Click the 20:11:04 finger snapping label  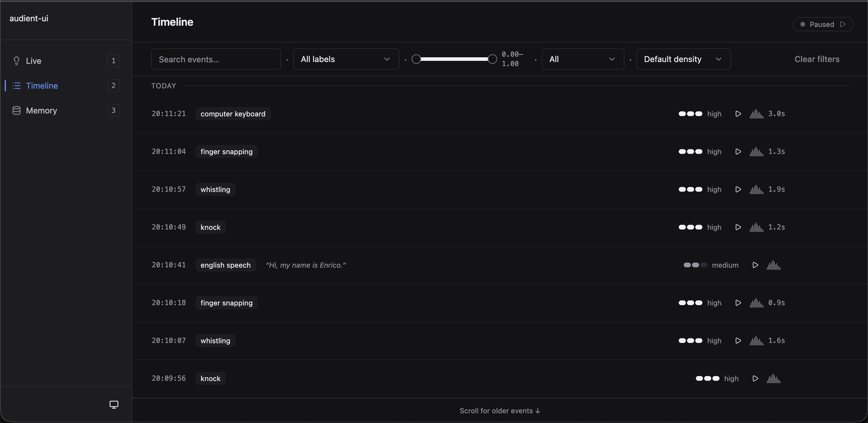[226, 152]
